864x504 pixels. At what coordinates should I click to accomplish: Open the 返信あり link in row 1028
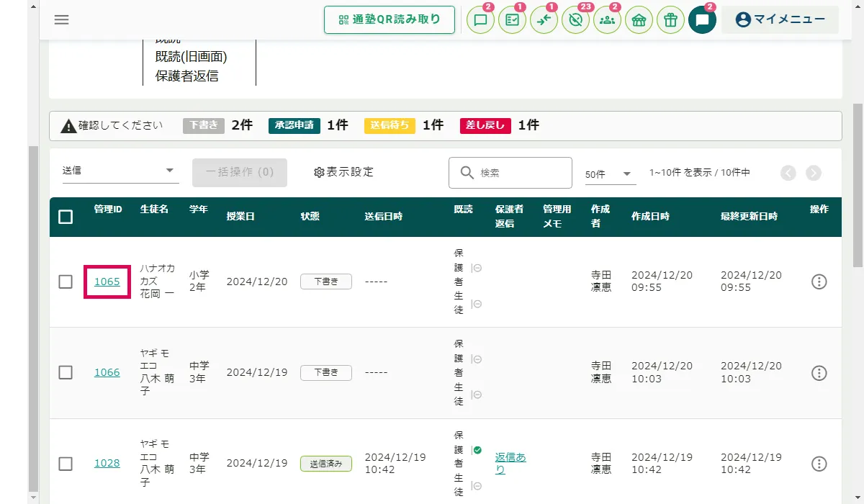coord(510,463)
